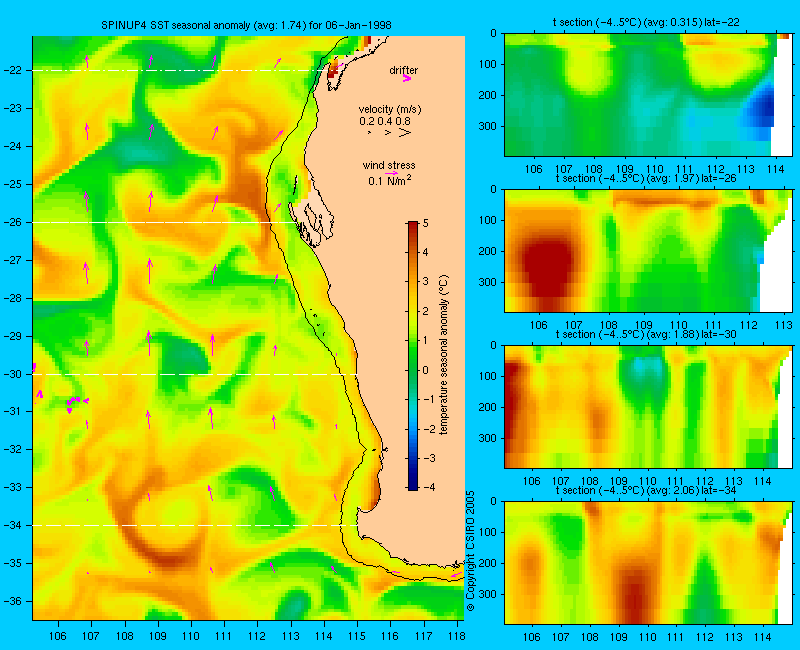Click the main SST map title text
This screenshot has height=650, width=800.
[246, 26]
